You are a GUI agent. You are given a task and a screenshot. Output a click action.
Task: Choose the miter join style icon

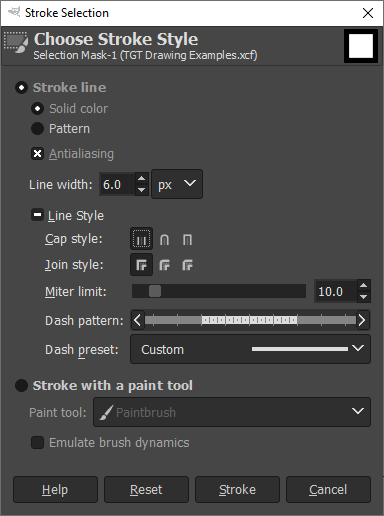pos(141,265)
